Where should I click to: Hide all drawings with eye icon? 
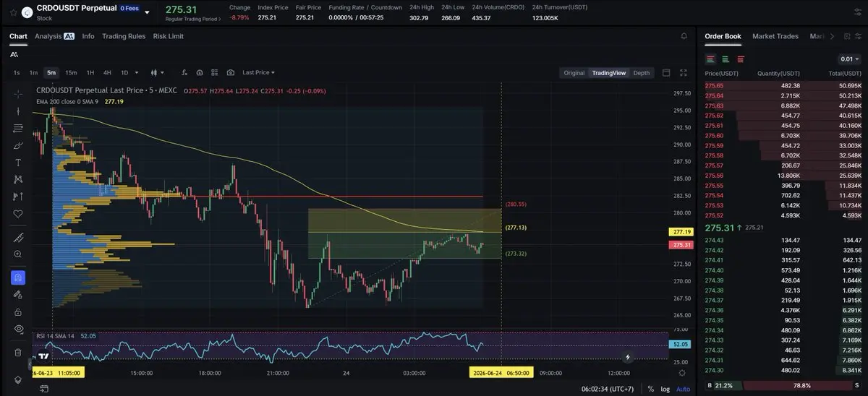(x=18, y=329)
